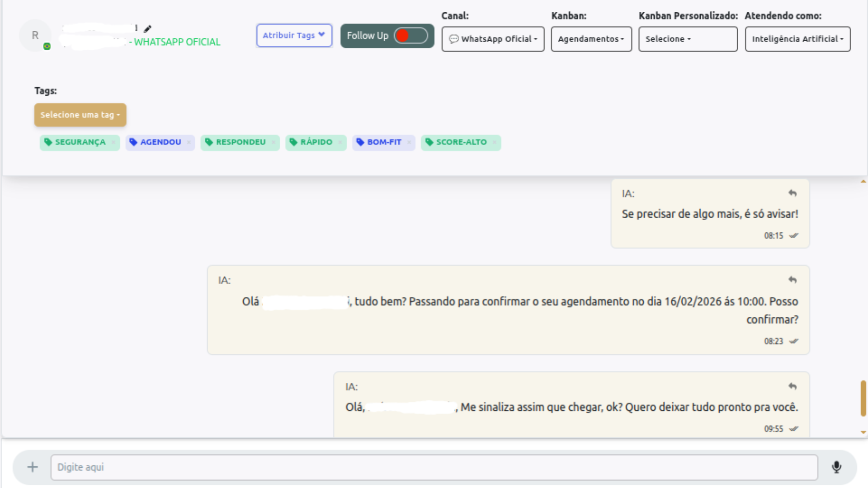This screenshot has width=868, height=488.
Task: Click the plus attachment icon
Action: pos(33,467)
